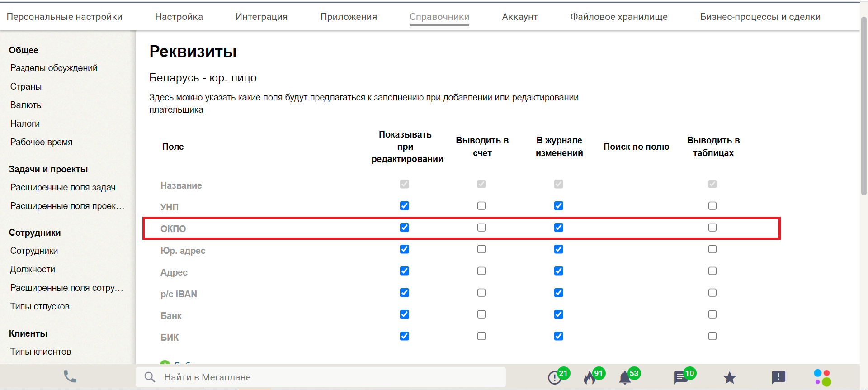Open Типы отпусков sidebar link
The height and width of the screenshot is (390, 868).
point(40,306)
